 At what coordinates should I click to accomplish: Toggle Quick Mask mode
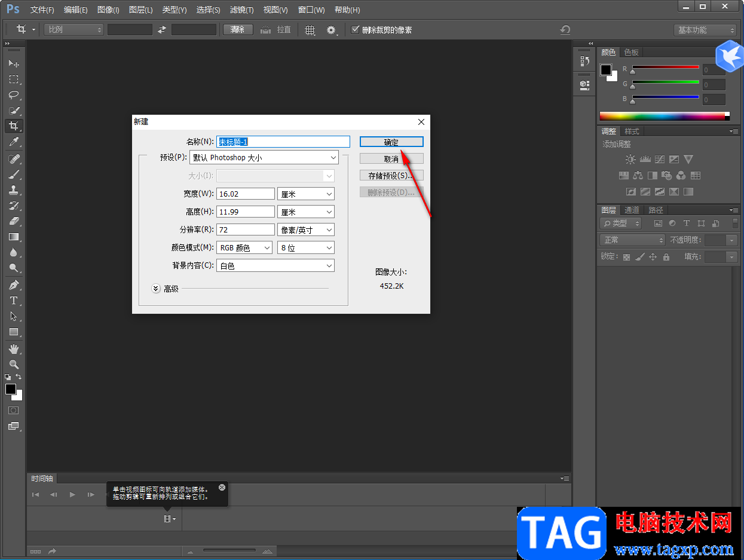pos(14,411)
